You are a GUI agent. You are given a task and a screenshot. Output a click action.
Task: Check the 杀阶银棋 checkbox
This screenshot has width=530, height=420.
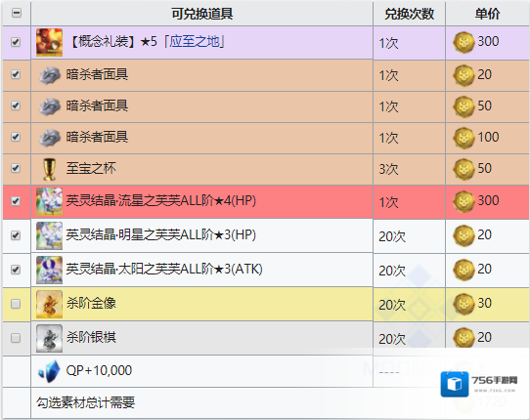pos(16,338)
